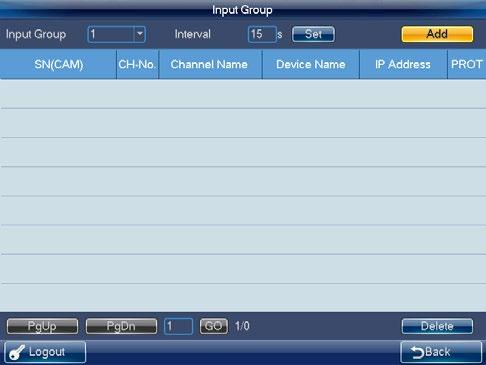Click the Logout button with key icon
486x365 pixels.
coord(45,352)
